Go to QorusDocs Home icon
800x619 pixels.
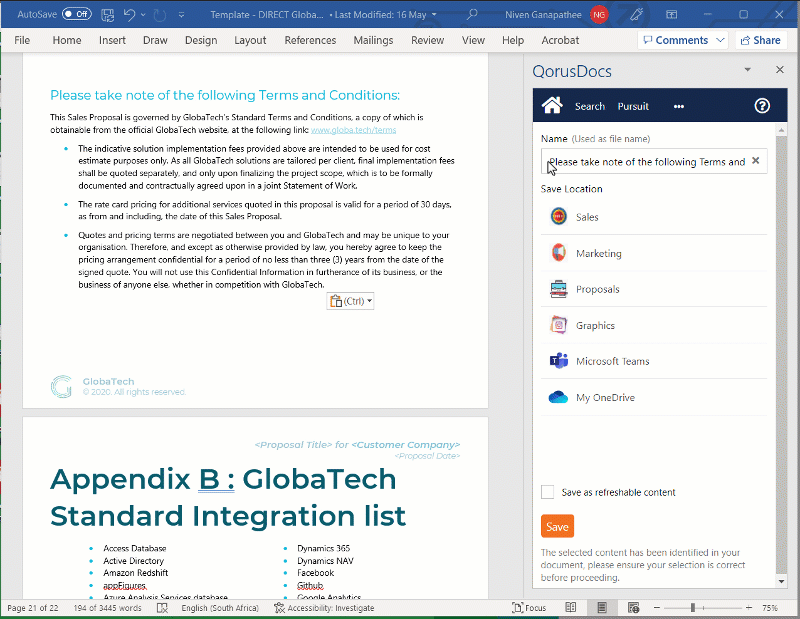click(x=553, y=106)
